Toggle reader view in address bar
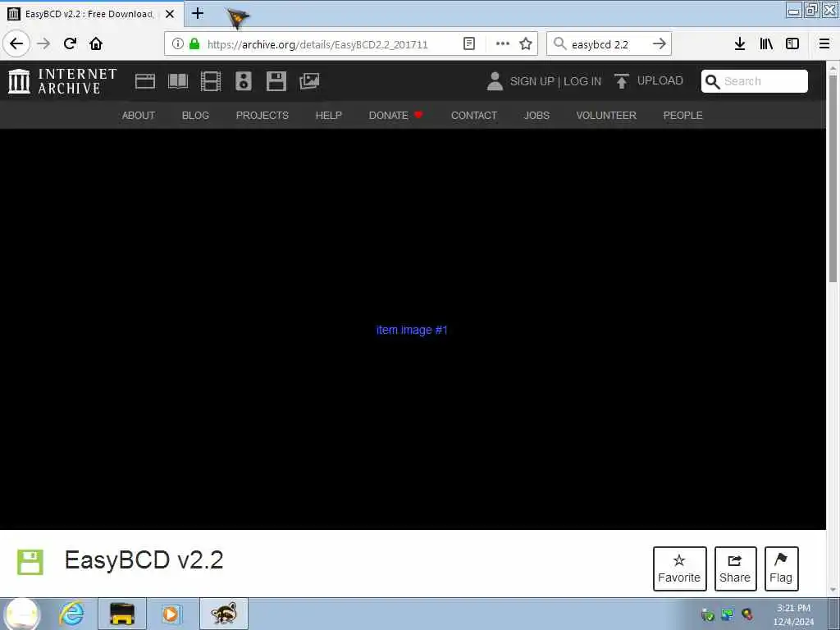 pyautogui.click(x=468, y=44)
